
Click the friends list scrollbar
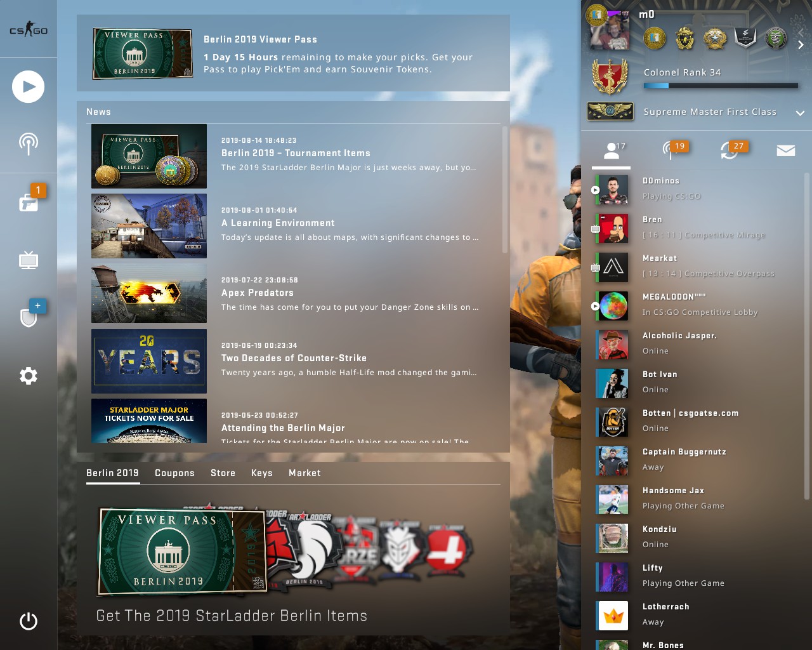tap(807, 335)
